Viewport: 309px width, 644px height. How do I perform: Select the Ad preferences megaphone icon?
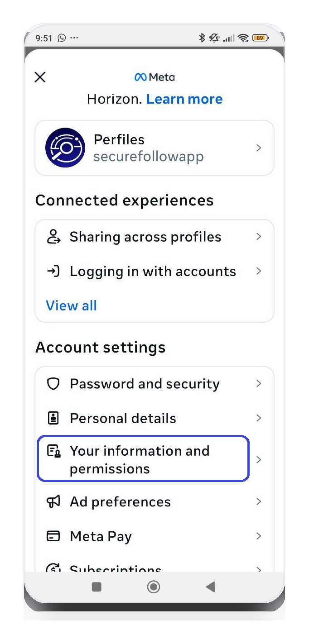pos(53,501)
